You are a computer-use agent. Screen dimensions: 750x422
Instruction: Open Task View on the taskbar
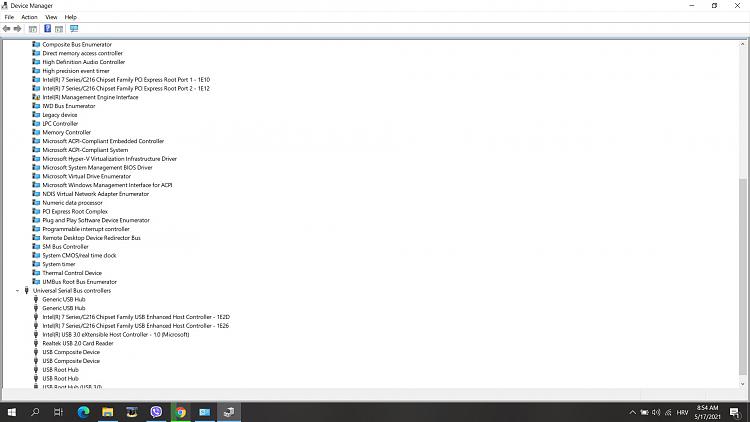click(58, 412)
